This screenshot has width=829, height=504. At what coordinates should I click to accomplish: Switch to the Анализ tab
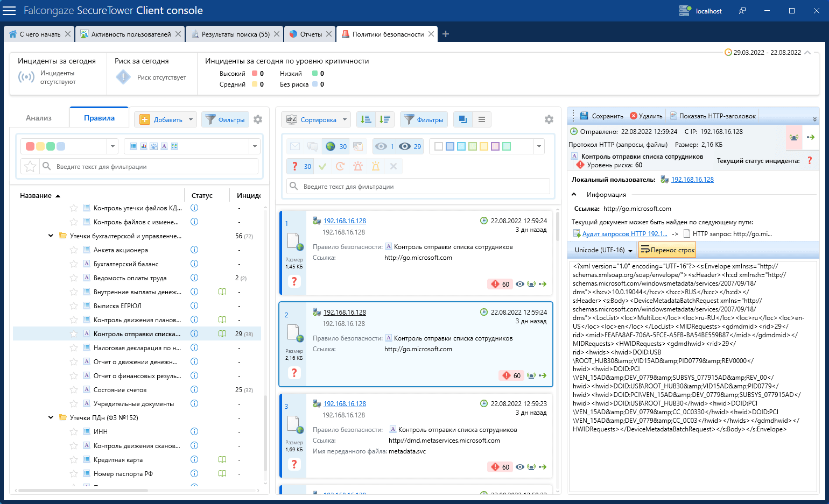tap(39, 118)
